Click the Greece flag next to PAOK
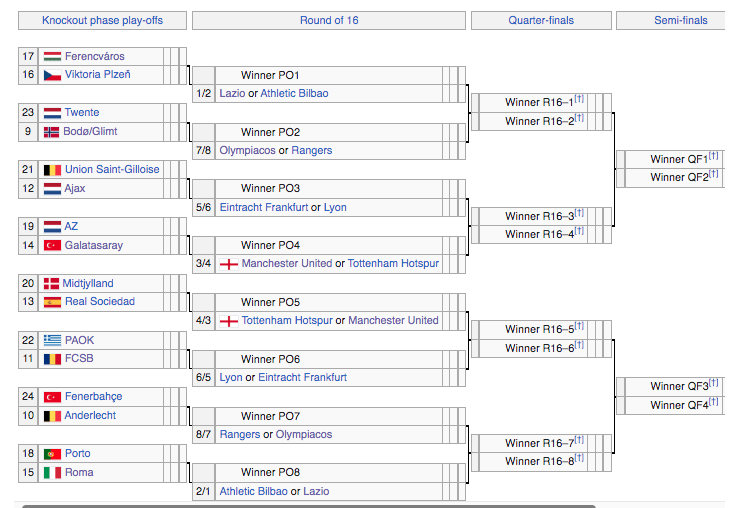The height and width of the screenshot is (508, 739). point(52,340)
